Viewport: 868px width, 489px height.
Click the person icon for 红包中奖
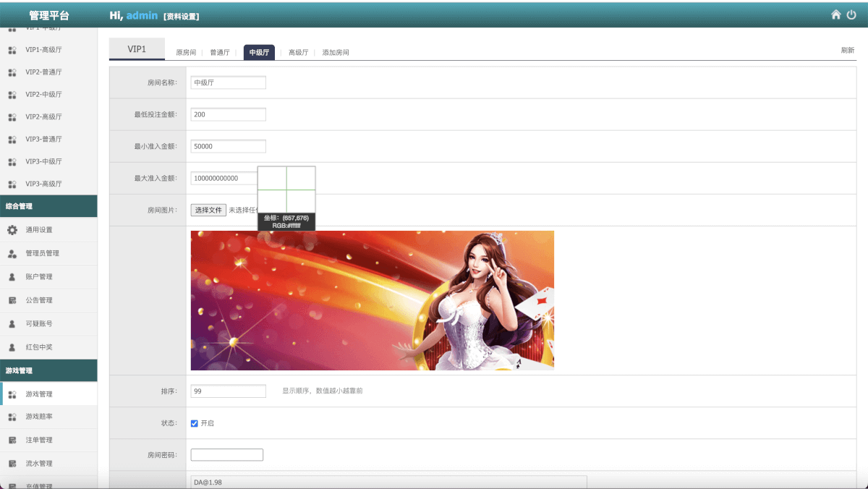12,347
